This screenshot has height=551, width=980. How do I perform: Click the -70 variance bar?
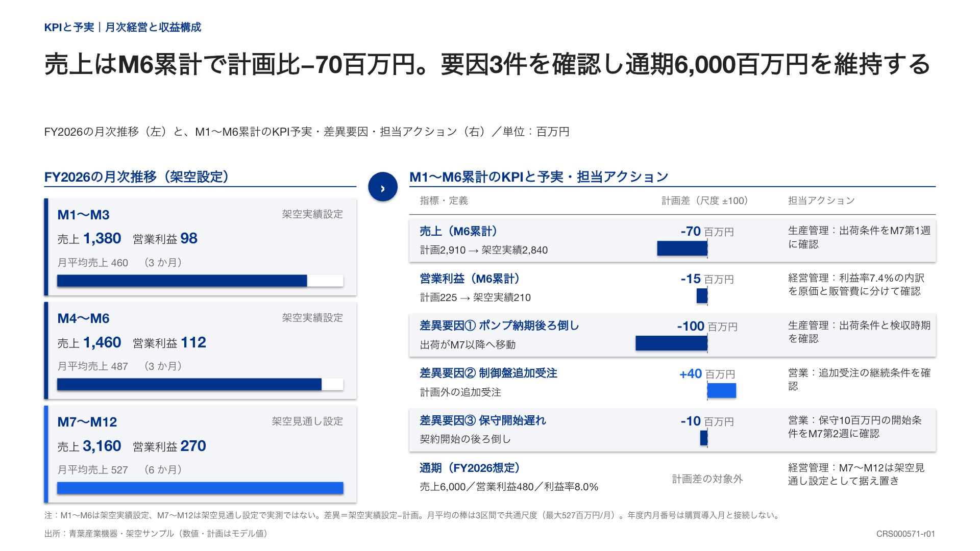click(x=682, y=248)
